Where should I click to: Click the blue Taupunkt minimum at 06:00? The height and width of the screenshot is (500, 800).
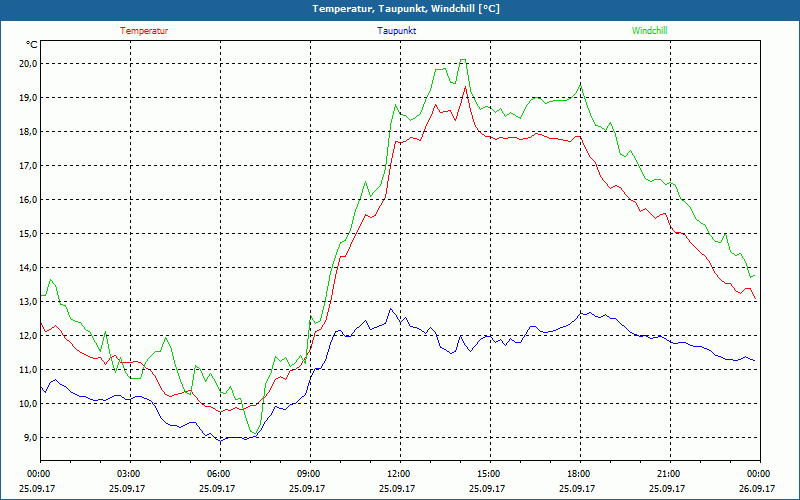coord(220,441)
